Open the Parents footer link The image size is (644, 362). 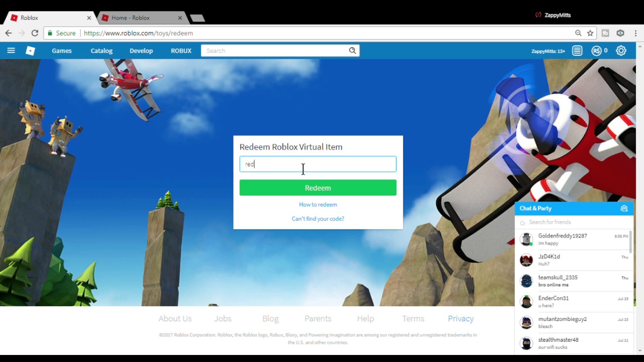[x=318, y=318]
